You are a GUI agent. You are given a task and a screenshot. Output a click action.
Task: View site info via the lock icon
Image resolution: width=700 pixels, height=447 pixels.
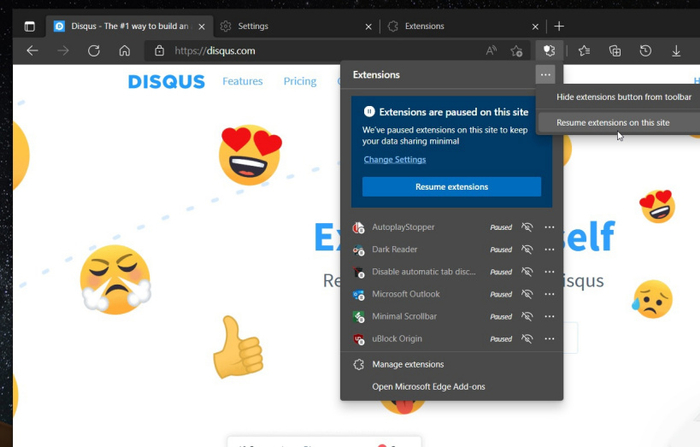[x=159, y=51]
